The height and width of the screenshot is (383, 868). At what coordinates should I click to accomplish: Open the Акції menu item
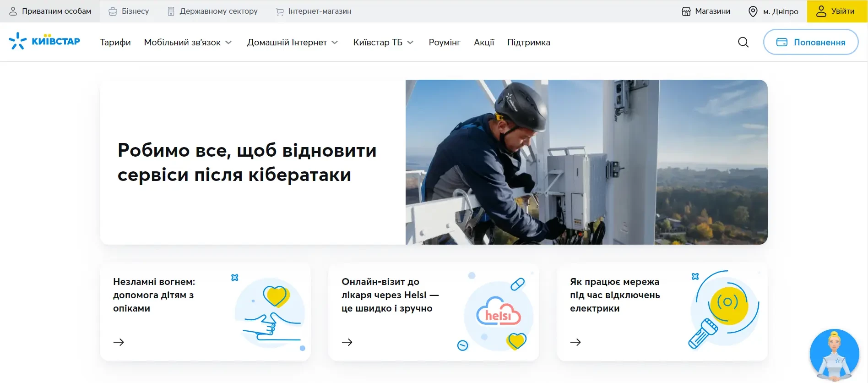tap(484, 43)
